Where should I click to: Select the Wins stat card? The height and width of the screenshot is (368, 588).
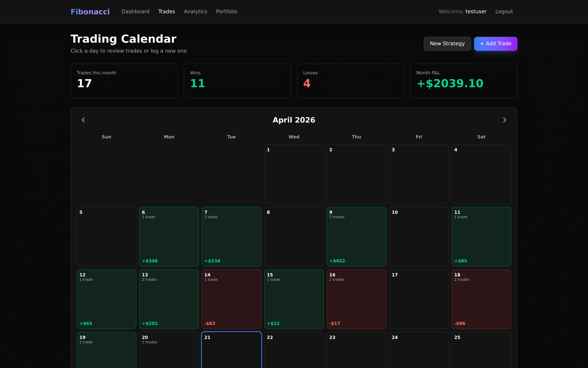point(237,81)
